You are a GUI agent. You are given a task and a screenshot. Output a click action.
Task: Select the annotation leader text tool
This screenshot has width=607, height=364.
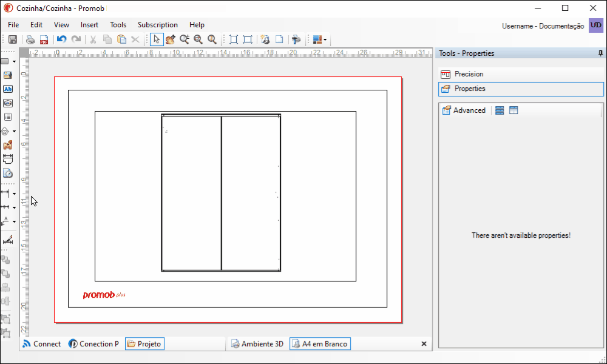pos(5,221)
